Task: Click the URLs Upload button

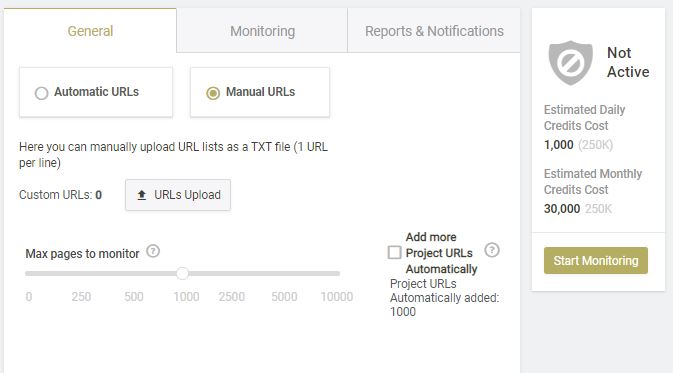Action: [x=178, y=195]
